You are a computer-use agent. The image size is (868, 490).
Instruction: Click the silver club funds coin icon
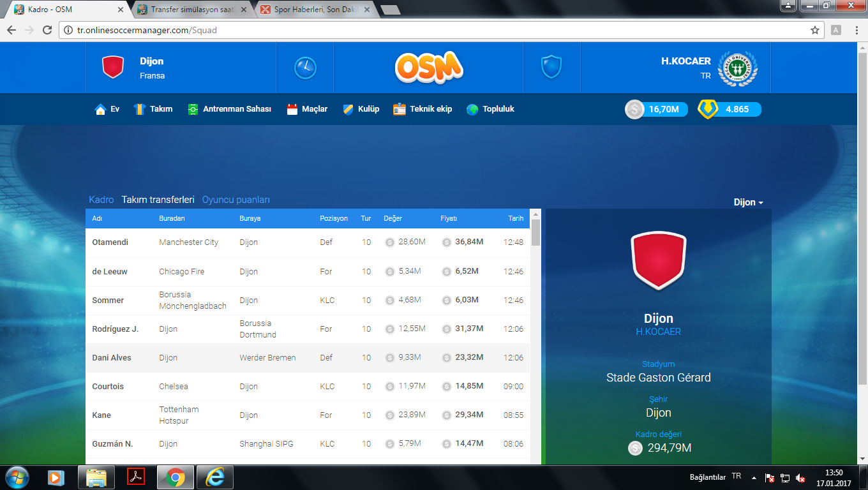point(634,110)
